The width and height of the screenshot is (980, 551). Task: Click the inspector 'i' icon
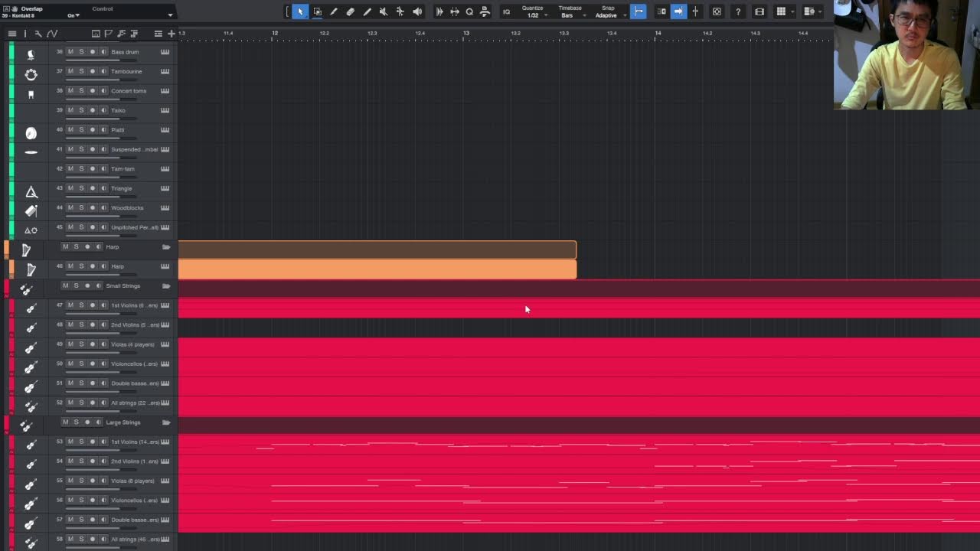(24, 34)
